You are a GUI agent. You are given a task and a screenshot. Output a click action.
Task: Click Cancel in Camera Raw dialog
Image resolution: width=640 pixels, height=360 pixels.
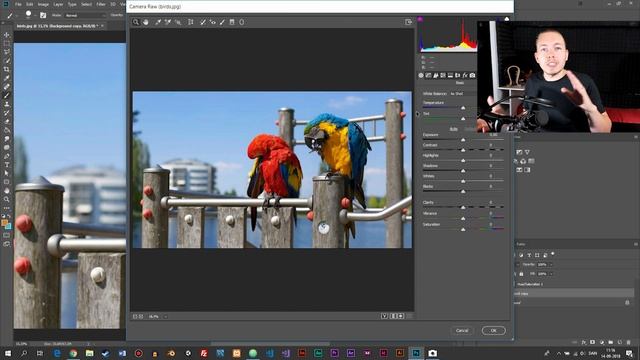click(x=462, y=330)
